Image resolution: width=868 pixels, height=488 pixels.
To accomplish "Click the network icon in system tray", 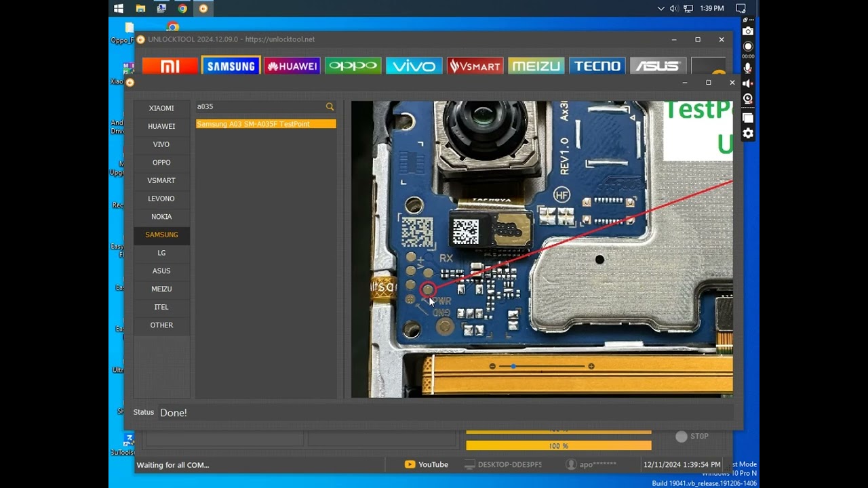I will [x=688, y=8].
